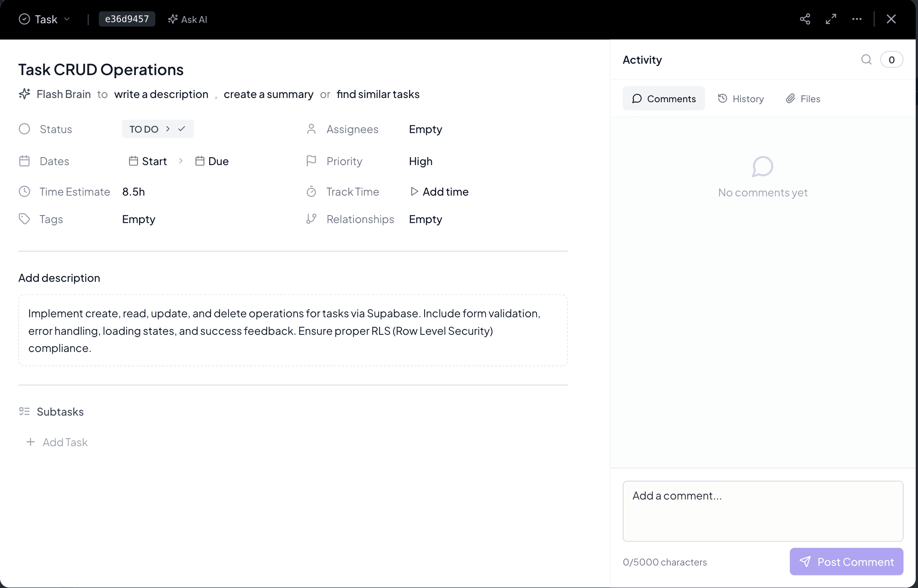Click the expand to fullscreen icon
The image size is (918, 588).
point(831,19)
